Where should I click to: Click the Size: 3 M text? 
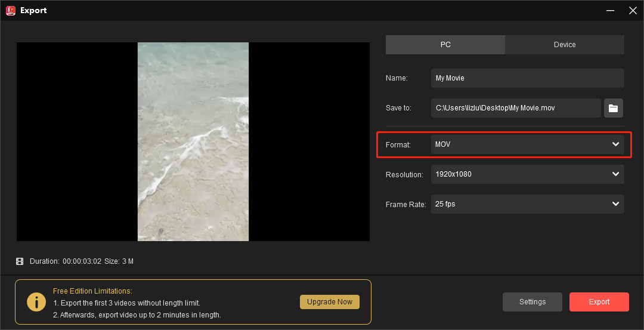(x=119, y=261)
